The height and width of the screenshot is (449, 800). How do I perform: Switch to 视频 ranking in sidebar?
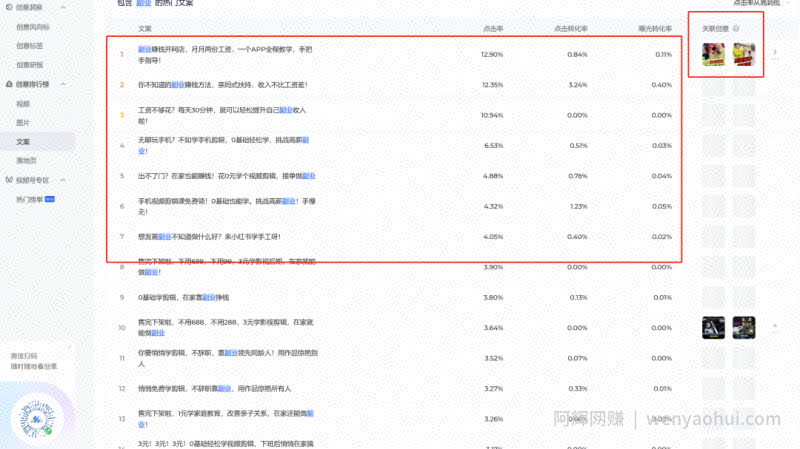tap(23, 104)
